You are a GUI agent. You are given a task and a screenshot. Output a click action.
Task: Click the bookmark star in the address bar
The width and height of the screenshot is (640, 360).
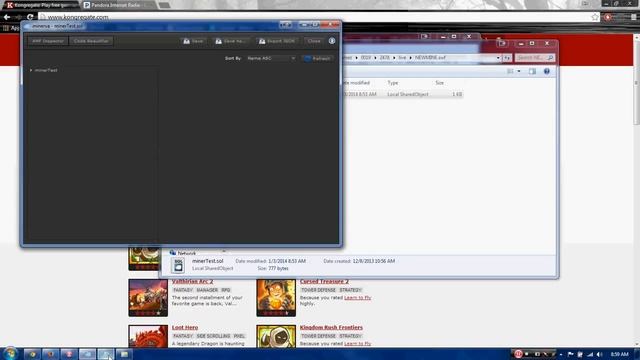595,17
